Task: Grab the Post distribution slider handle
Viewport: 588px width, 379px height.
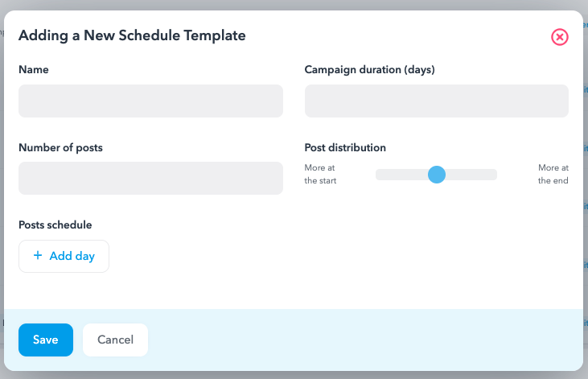Action: [437, 175]
